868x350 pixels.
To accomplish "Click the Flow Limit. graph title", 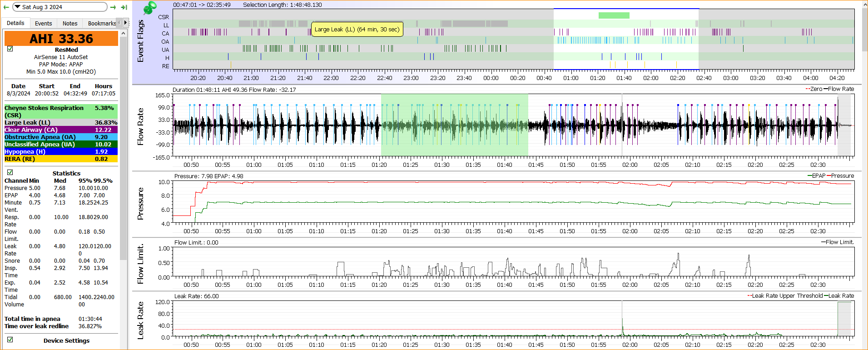I will click(140, 264).
